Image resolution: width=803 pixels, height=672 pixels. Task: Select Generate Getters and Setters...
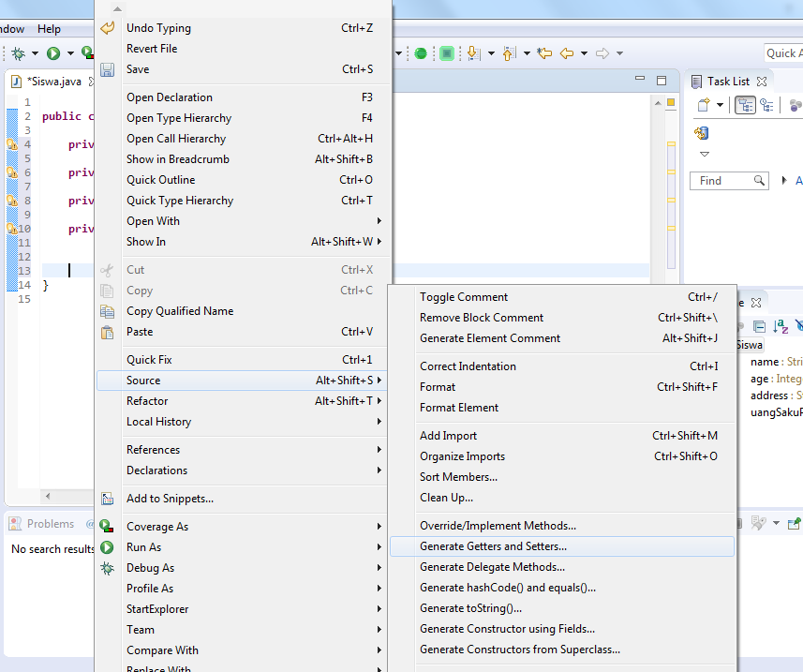(x=562, y=546)
